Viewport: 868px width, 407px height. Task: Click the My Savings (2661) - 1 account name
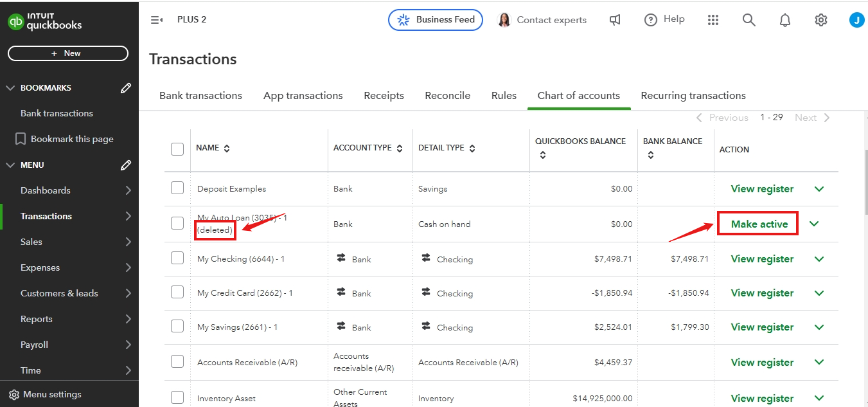238,327
